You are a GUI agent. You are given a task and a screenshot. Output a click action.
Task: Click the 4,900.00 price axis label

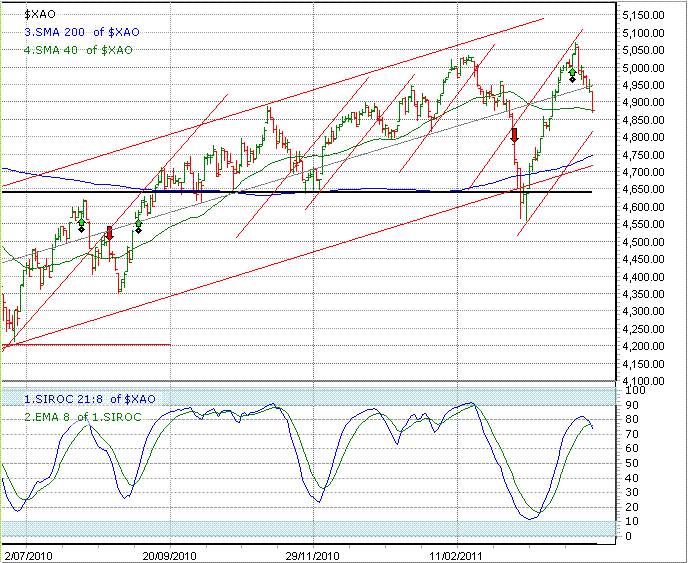[643, 102]
